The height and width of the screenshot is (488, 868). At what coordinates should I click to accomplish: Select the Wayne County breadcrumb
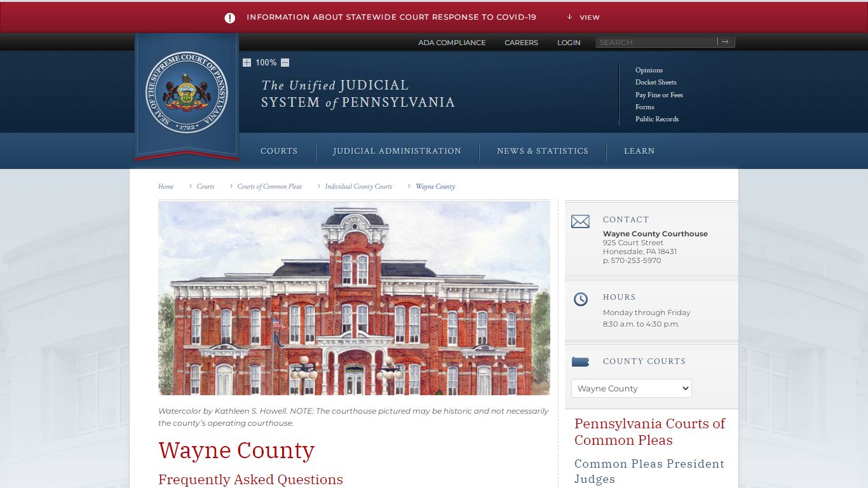pos(435,186)
